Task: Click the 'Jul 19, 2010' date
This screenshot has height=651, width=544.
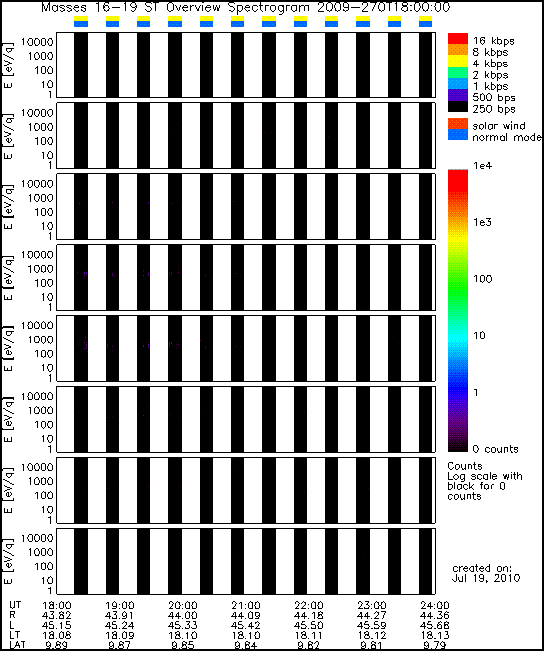Action: [486, 578]
